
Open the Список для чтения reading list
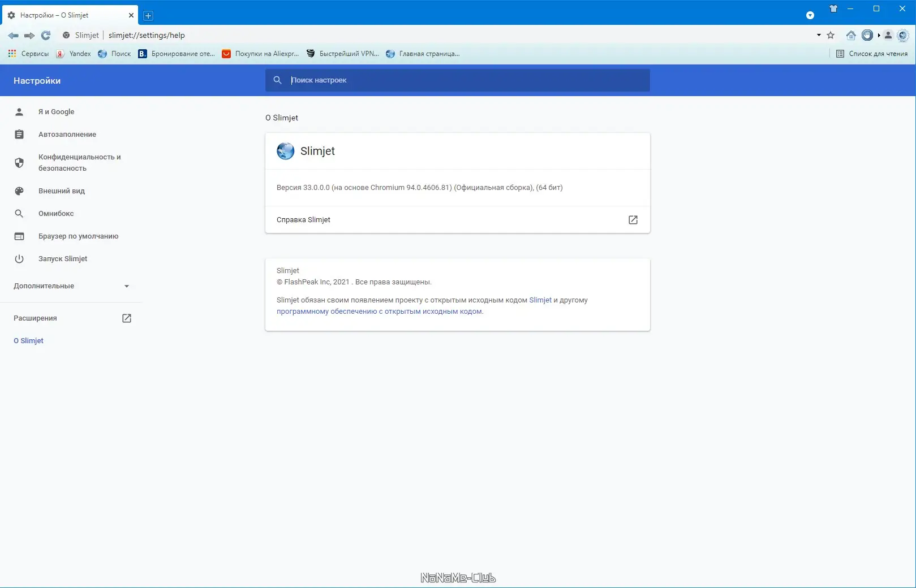point(872,53)
